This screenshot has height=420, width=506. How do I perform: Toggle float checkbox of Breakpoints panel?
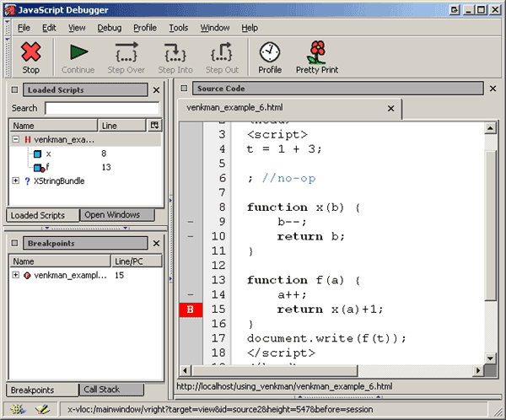point(14,243)
